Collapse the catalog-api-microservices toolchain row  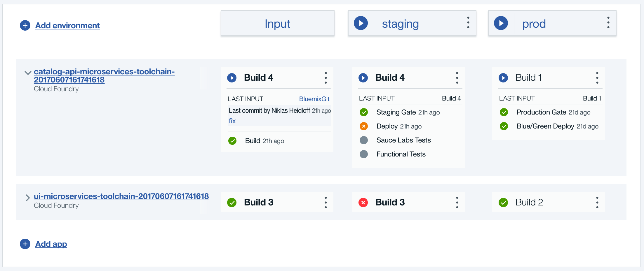[28, 73]
